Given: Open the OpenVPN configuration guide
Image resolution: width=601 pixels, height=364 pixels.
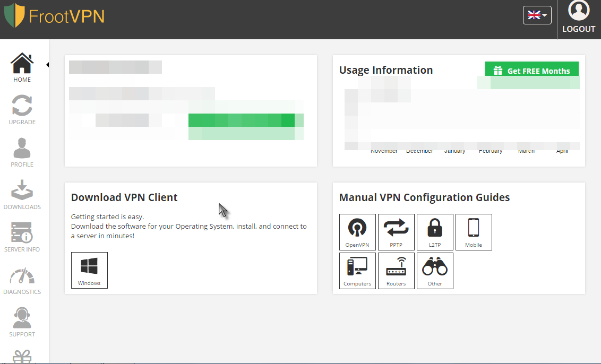Looking at the screenshot, I should tap(357, 232).
